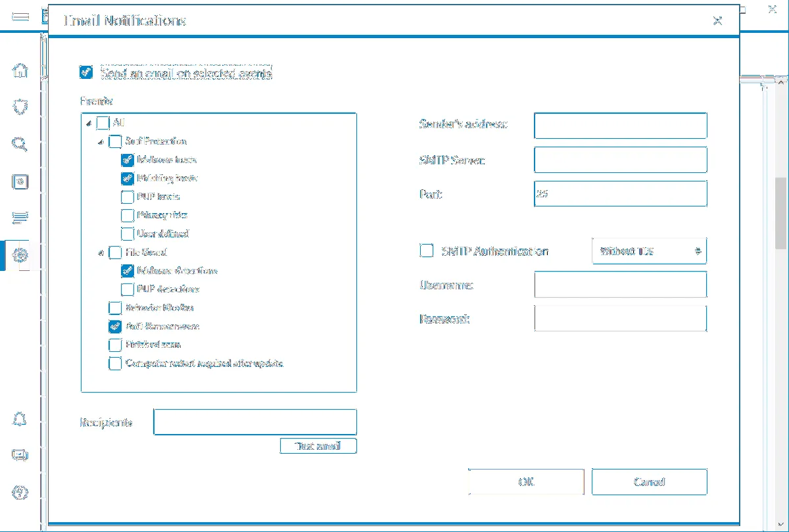The image size is (789, 532).
Task: Open the Help question mark icon
Action: pos(20,492)
